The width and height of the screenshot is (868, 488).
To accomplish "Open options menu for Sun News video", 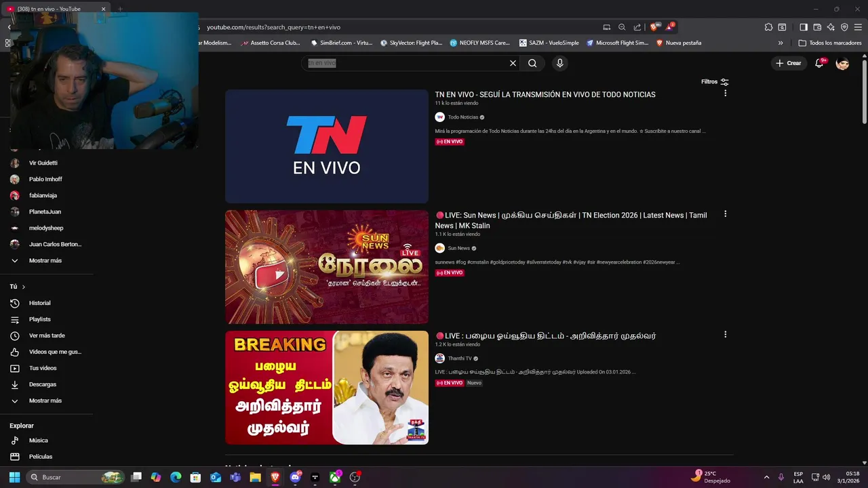I will pyautogui.click(x=725, y=214).
